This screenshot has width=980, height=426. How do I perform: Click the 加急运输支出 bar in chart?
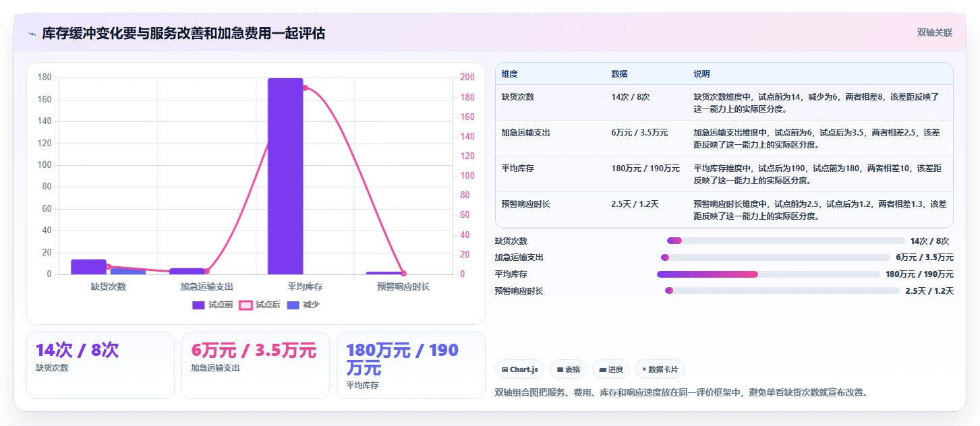pos(187,271)
